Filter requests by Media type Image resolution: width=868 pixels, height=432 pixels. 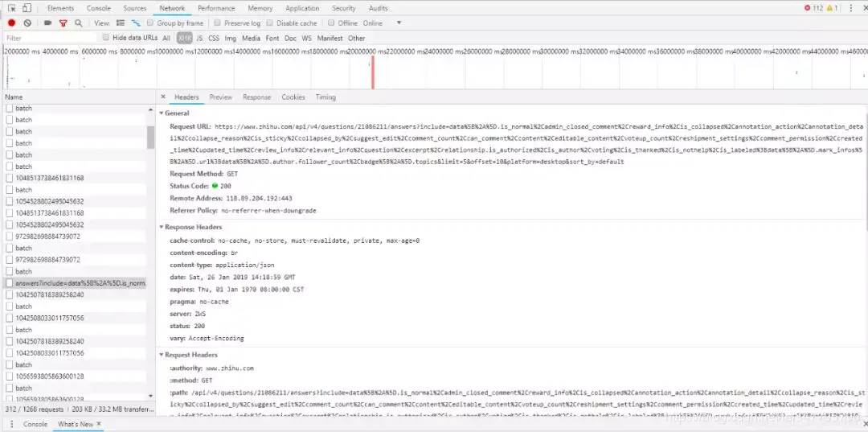(x=251, y=39)
